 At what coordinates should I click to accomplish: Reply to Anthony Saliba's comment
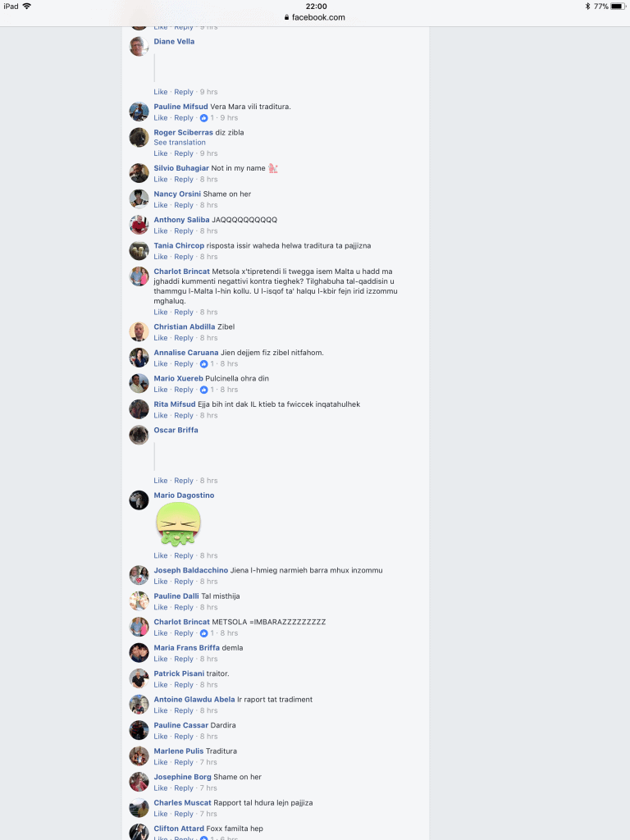[184, 231]
